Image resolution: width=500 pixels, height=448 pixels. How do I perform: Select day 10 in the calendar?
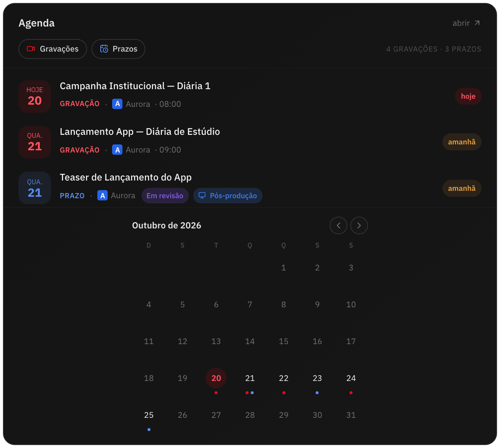[x=351, y=304]
